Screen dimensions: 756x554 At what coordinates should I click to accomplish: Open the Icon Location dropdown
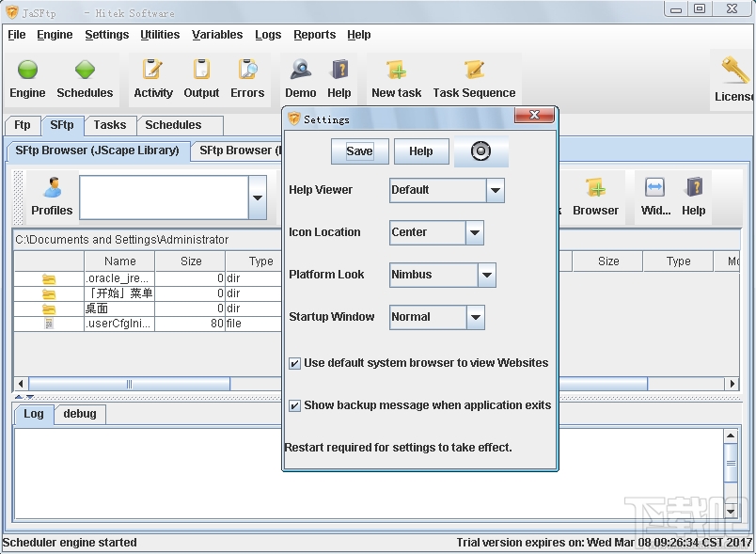[x=475, y=232]
